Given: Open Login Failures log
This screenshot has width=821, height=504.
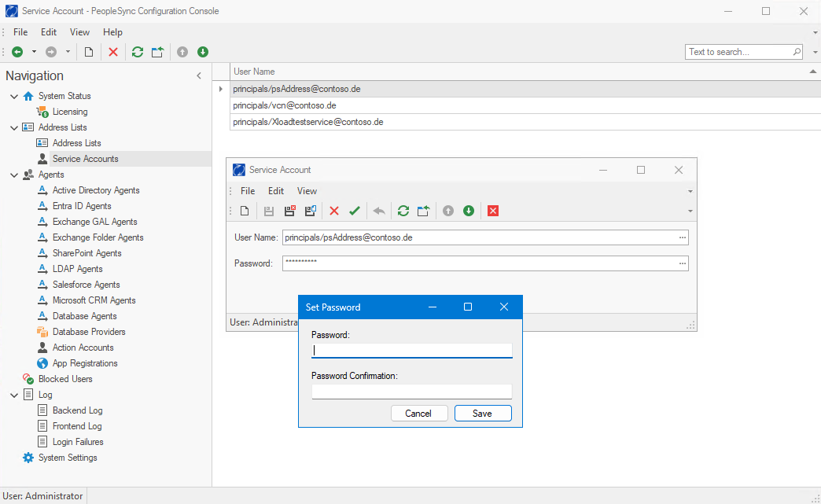Looking at the screenshot, I should pos(78,442).
